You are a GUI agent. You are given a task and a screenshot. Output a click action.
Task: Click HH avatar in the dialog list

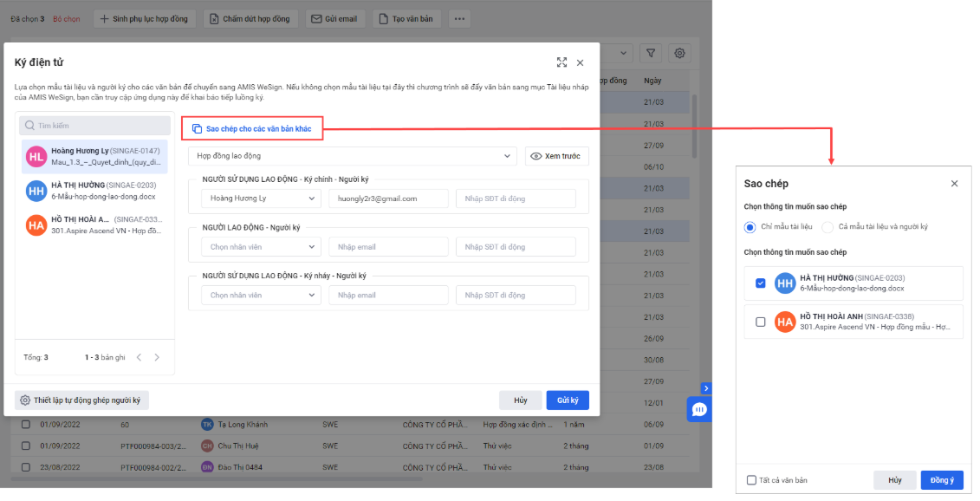pyautogui.click(x=36, y=191)
